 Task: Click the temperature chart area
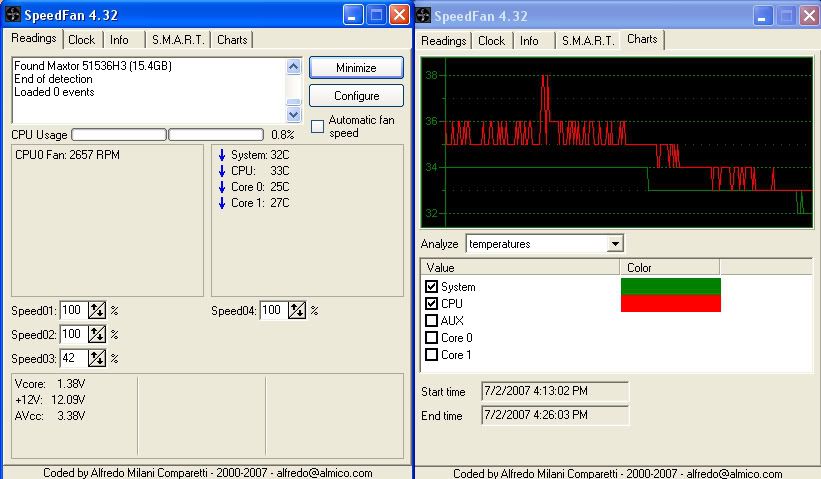[617, 142]
